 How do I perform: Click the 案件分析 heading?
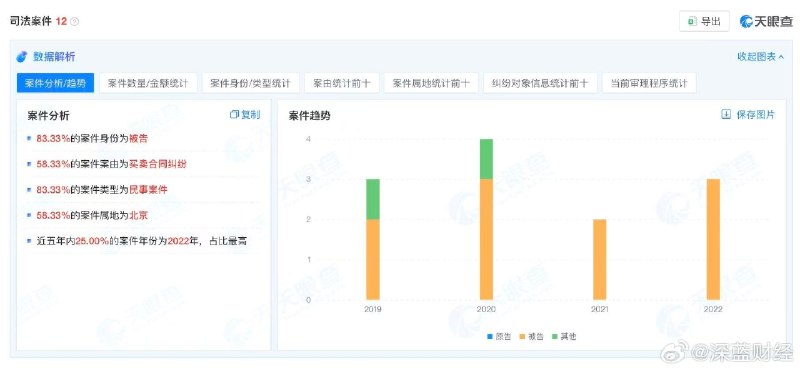point(48,116)
